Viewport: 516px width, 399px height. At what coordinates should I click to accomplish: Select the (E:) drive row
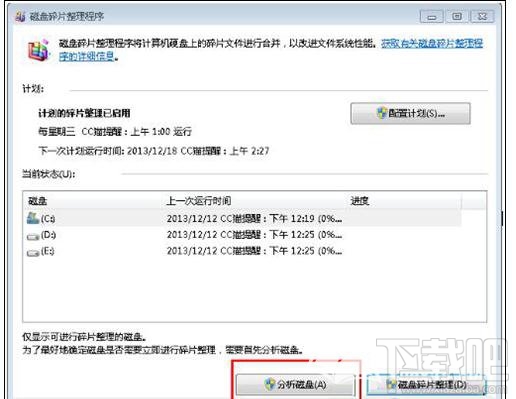coord(243,251)
